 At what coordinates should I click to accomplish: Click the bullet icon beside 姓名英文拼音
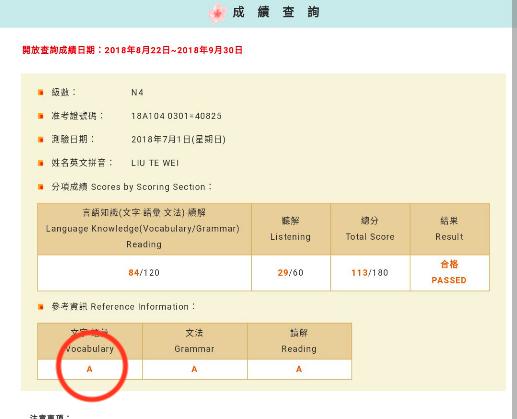pos(41,163)
